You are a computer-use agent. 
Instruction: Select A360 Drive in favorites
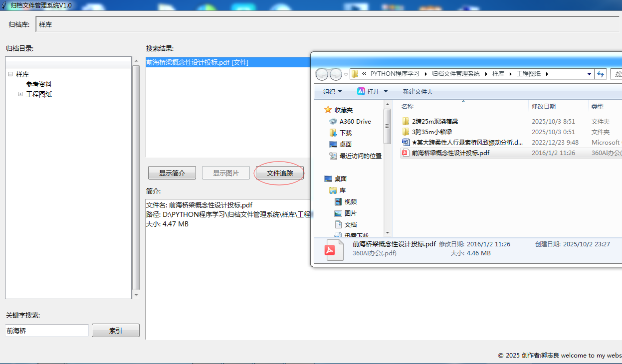tap(355, 121)
